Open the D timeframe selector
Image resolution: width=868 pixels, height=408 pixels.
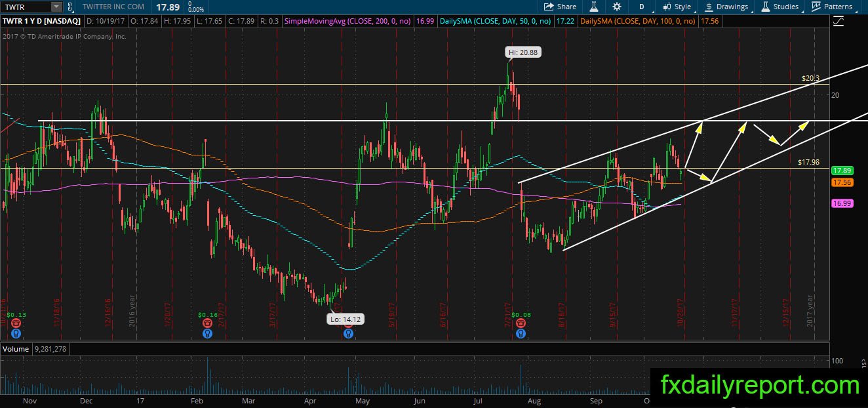641,7
